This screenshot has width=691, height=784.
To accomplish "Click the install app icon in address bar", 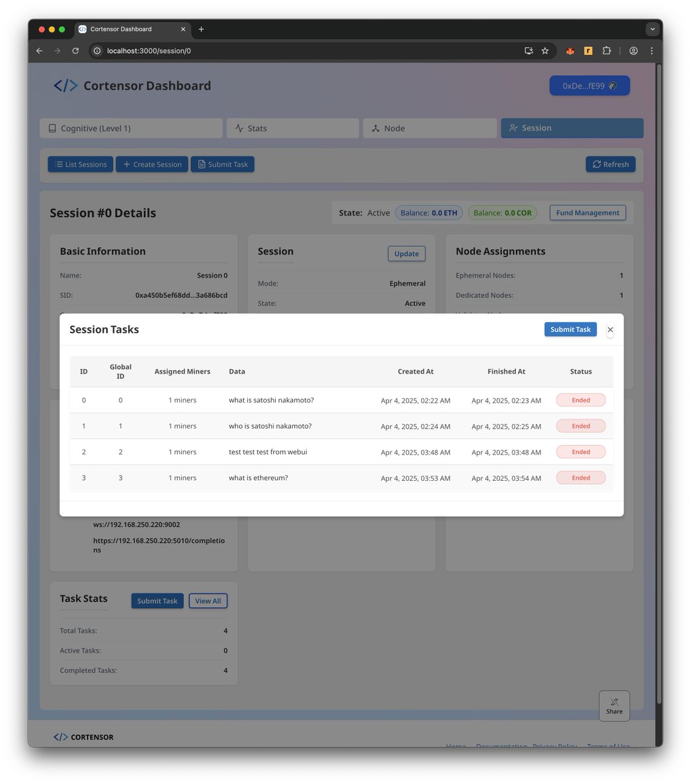I will (x=528, y=50).
